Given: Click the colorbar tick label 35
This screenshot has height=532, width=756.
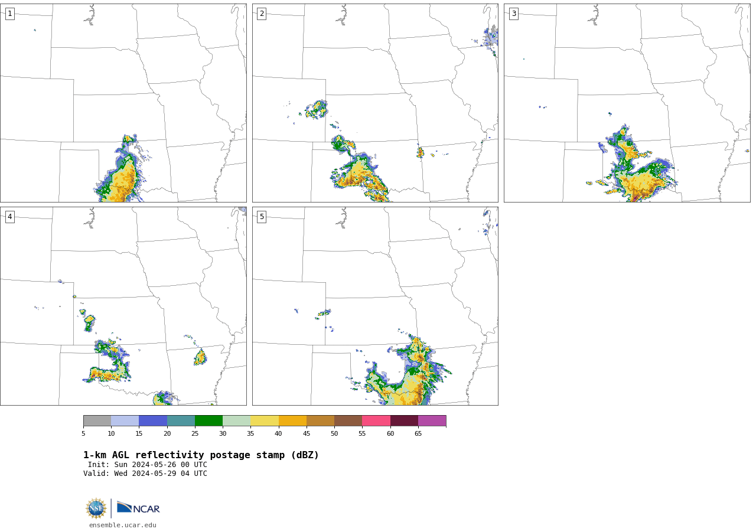Looking at the screenshot, I should click(x=250, y=434).
